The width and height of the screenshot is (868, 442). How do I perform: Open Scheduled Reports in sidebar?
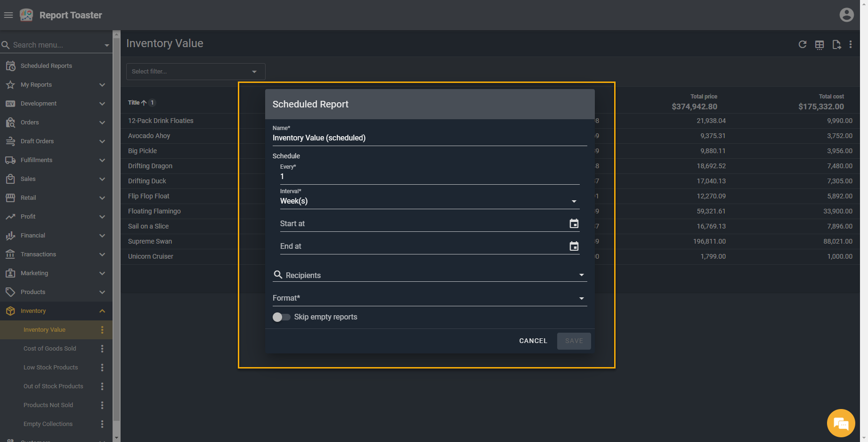point(46,66)
